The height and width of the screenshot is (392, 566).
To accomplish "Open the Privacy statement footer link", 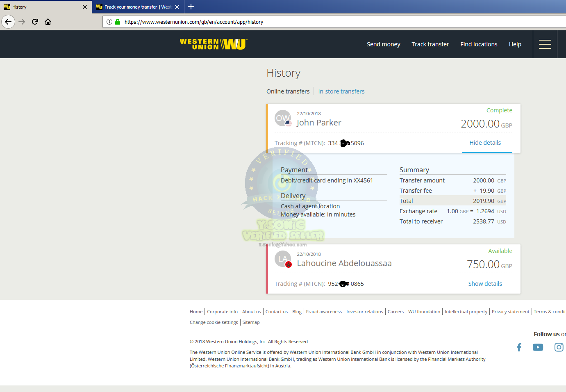I will click(510, 312).
